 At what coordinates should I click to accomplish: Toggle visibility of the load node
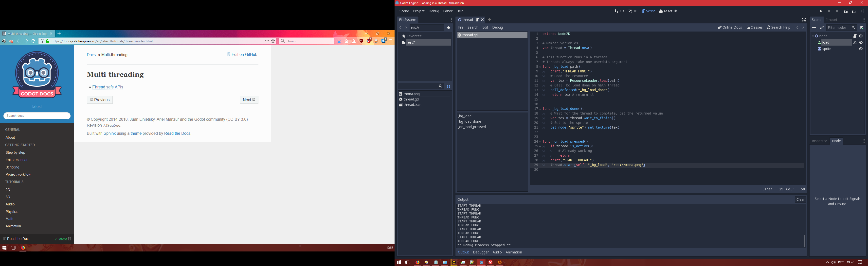(861, 42)
